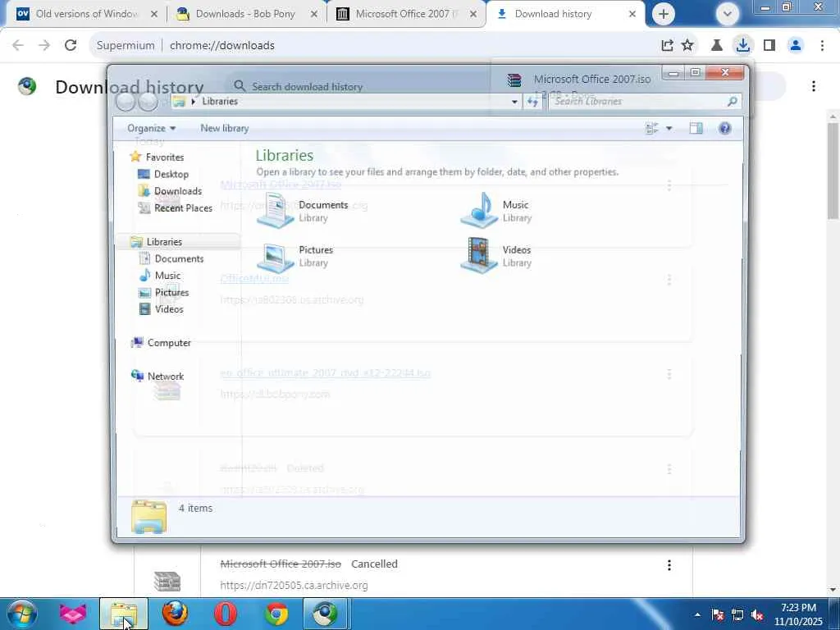This screenshot has width=840, height=630.
Task: Toggle the browser side panel icon
Action: (x=769, y=45)
